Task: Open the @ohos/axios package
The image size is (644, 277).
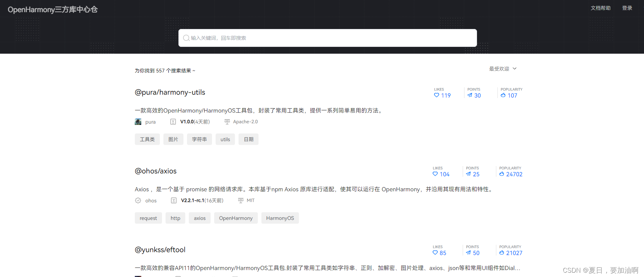Action: tap(156, 171)
